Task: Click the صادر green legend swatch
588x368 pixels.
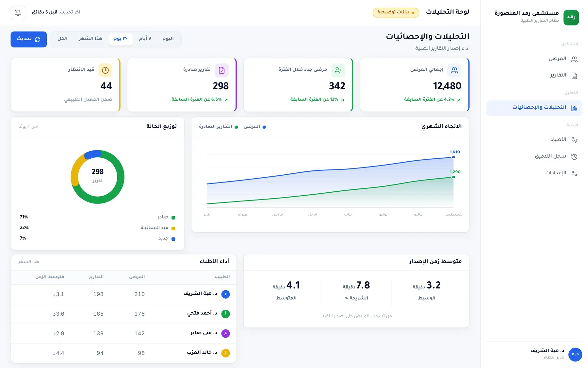Action: click(x=173, y=218)
